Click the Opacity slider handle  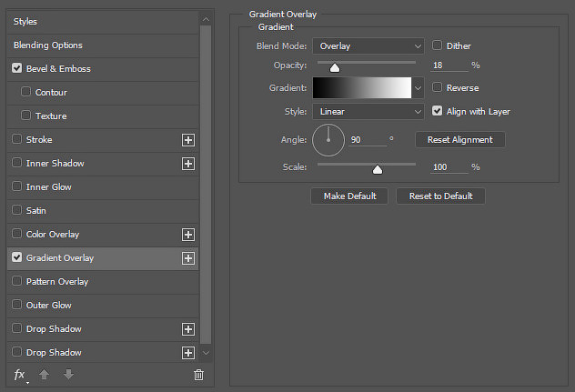click(x=335, y=67)
